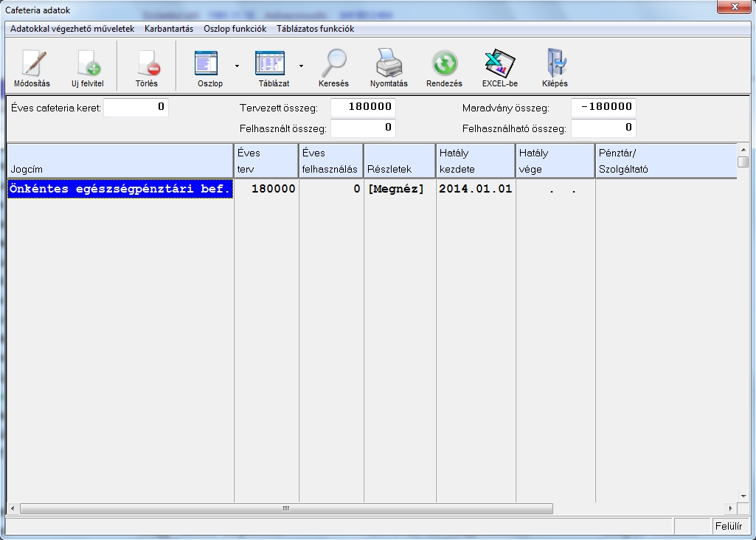Image resolution: width=756 pixels, height=540 pixels.
Task: Launch Keresés magnifier search
Action: 333,65
